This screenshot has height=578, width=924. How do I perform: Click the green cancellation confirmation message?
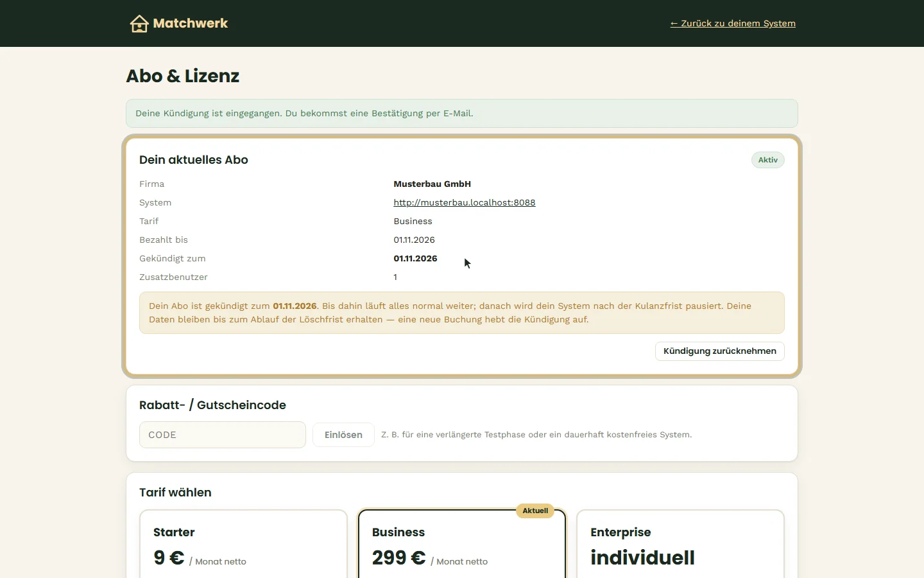point(462,114)
